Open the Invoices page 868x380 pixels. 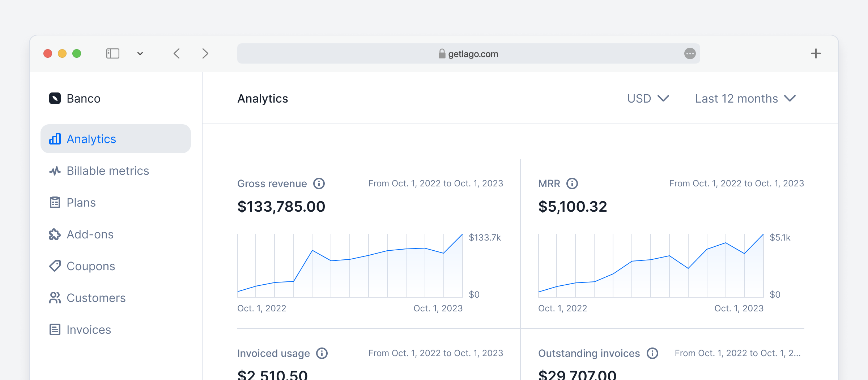point(89,330)
